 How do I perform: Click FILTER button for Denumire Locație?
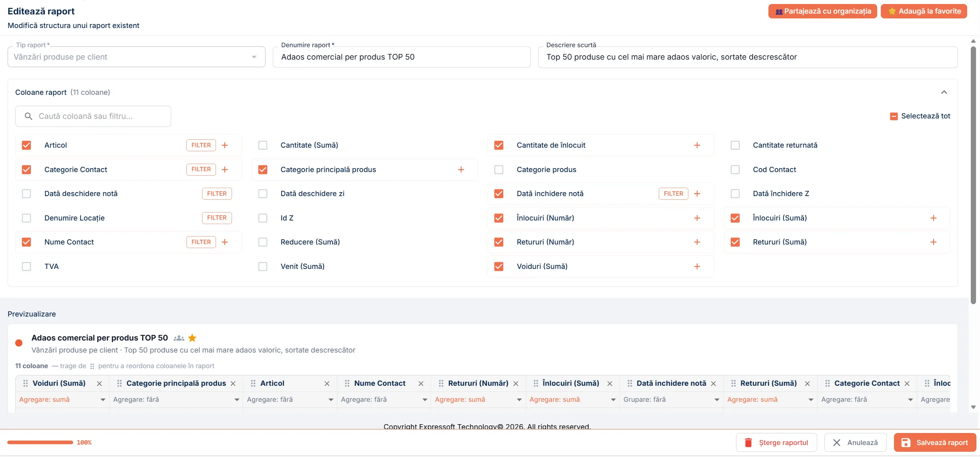point(217,218)
